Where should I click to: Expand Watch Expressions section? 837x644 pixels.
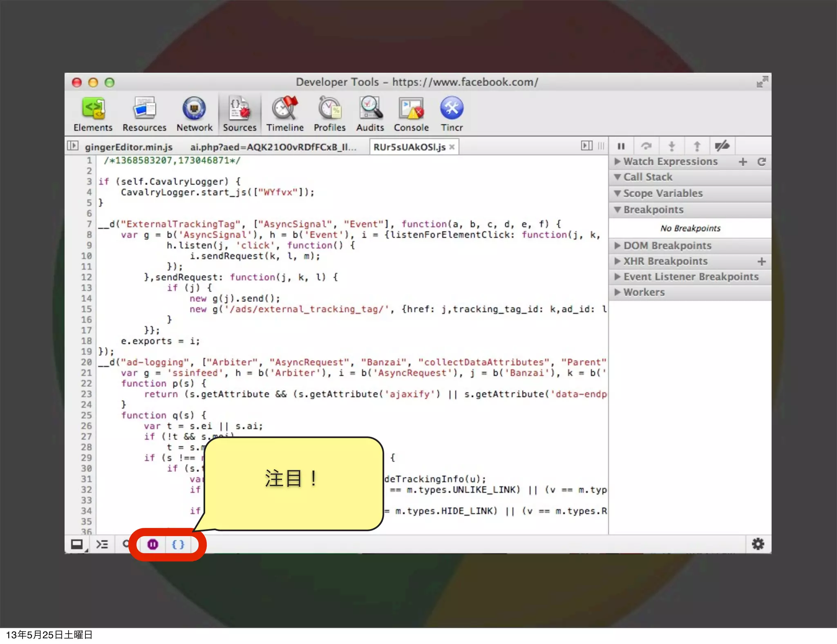tap(670, 162)
